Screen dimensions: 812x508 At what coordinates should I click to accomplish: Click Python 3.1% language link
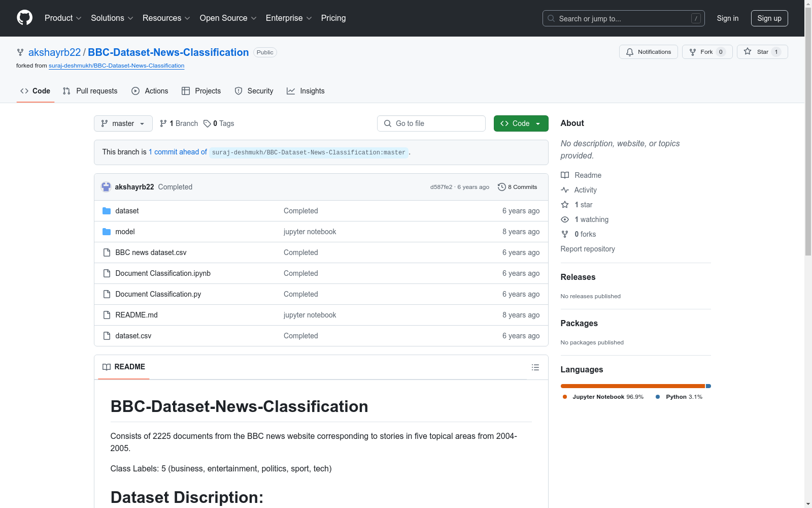point(679,397)
